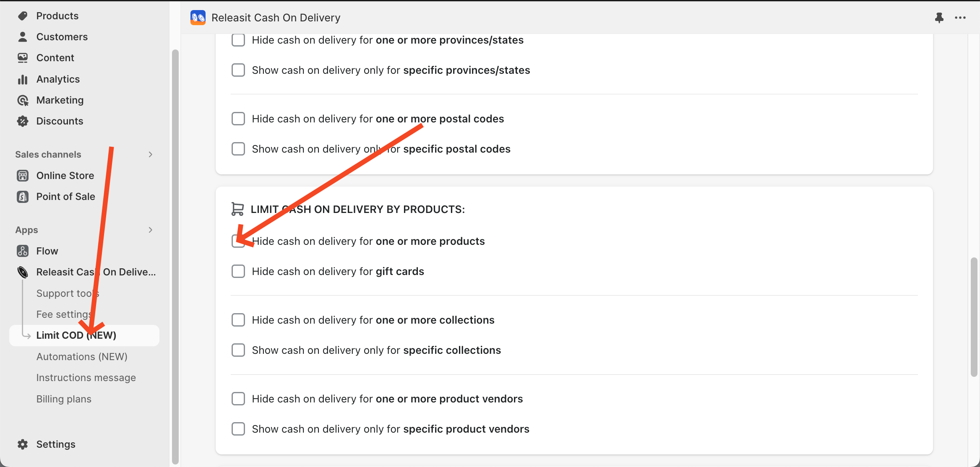The width and height of the screenshot is (980, 467).
Task: Open Online Store via its storefront icon
Action: 23,176
